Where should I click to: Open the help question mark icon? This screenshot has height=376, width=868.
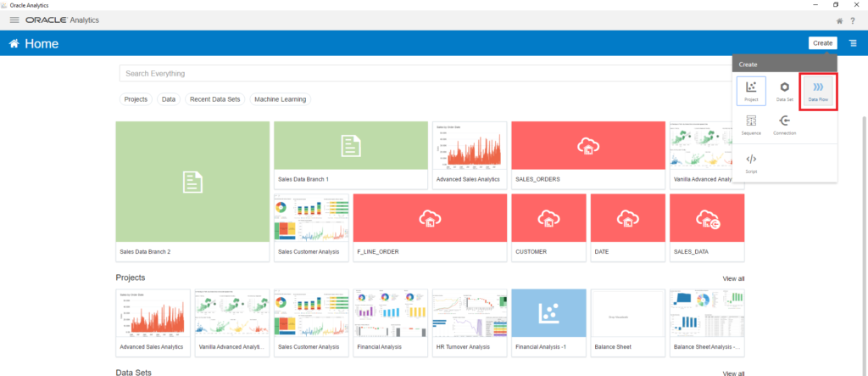(853, 21)
